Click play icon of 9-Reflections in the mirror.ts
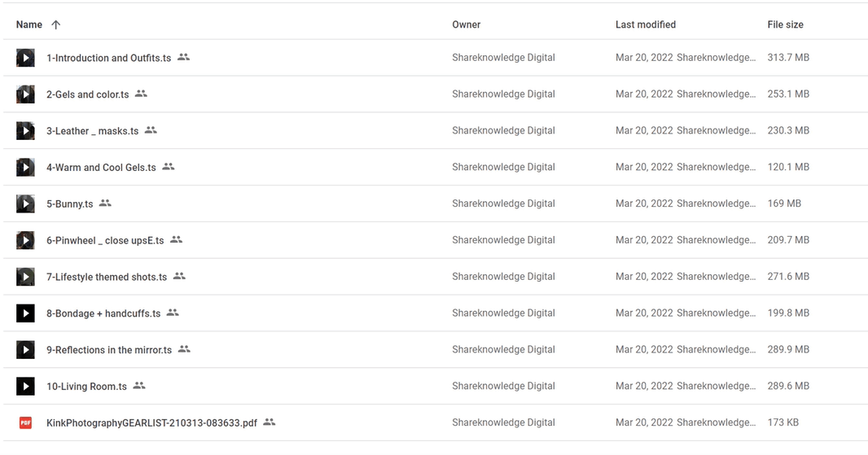The image size is (868, 455). [x=25, y=349]
